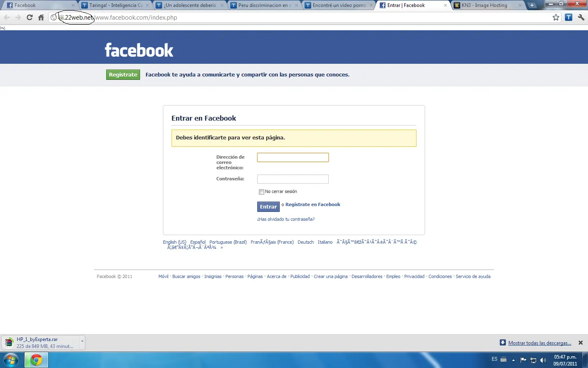Go to the browser home page icon

(x=41, y=17)
